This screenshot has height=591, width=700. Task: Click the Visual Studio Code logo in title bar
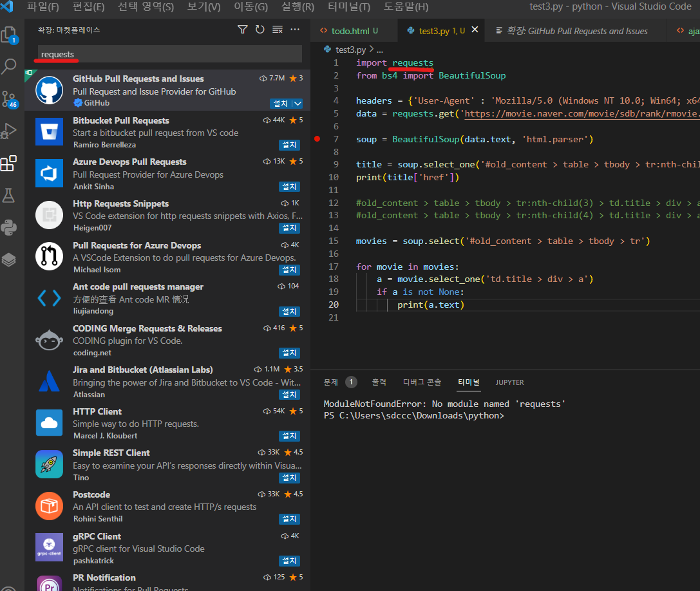point(7,6)
